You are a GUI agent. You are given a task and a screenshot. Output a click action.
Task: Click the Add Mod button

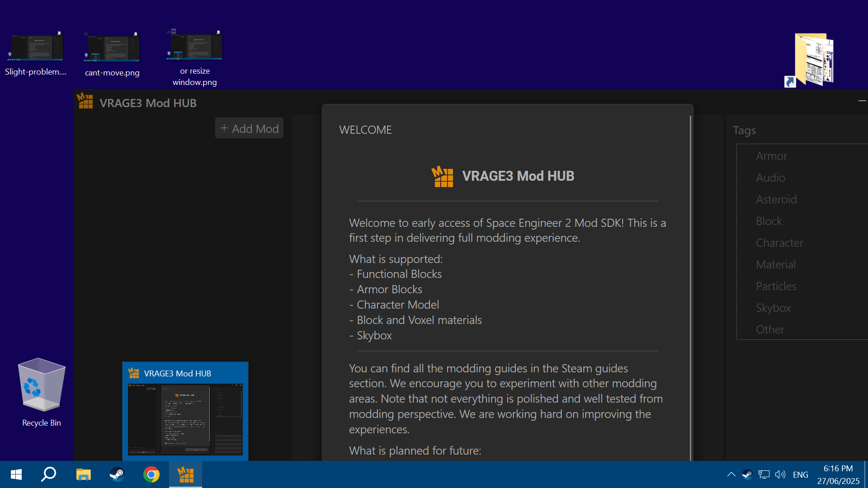(x=249, y=128)
